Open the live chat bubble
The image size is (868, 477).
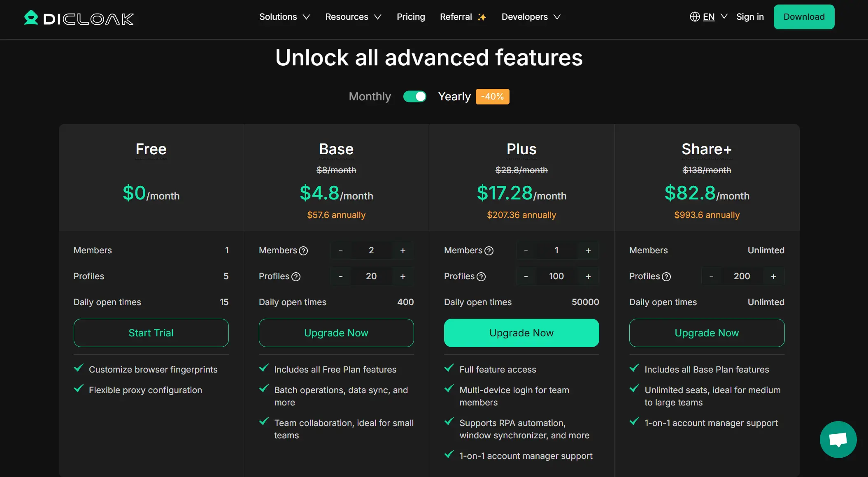(838, 439)
